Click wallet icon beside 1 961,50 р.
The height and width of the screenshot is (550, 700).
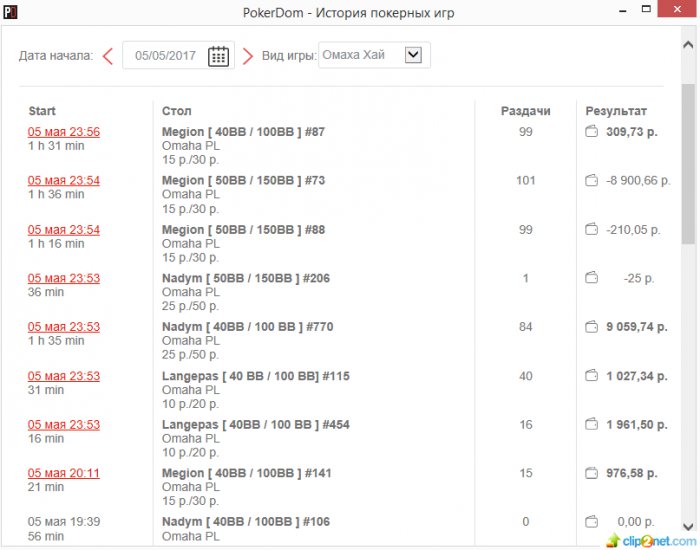click(592, 424)
